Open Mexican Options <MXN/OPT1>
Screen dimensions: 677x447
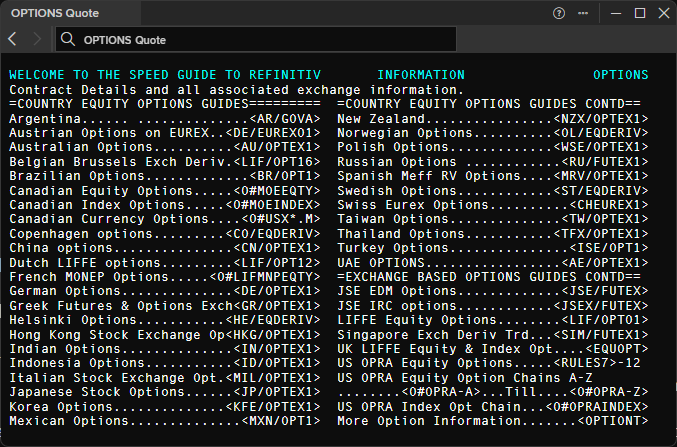[x=281, y=422]
